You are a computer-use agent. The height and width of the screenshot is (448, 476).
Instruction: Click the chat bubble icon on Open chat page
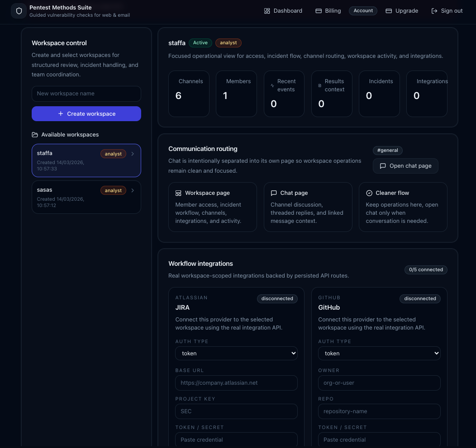(x=383, y=166)
